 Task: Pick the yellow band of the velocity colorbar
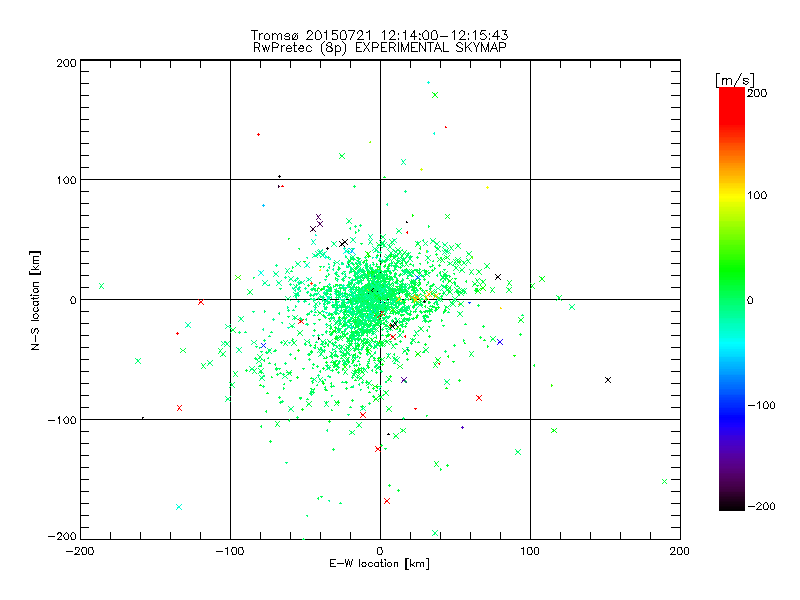tap(732, 195)
